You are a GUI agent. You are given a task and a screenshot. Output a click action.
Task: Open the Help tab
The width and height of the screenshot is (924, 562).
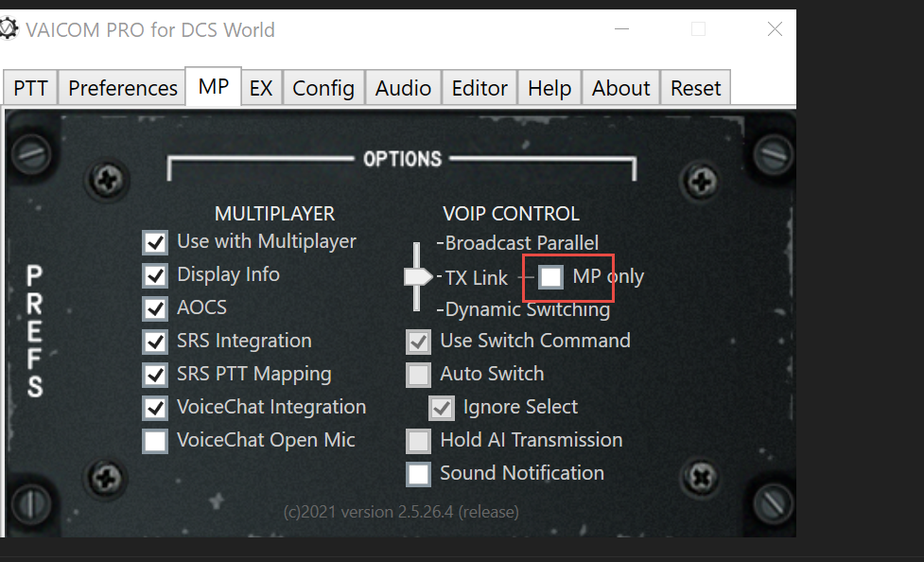click(549, 88)
